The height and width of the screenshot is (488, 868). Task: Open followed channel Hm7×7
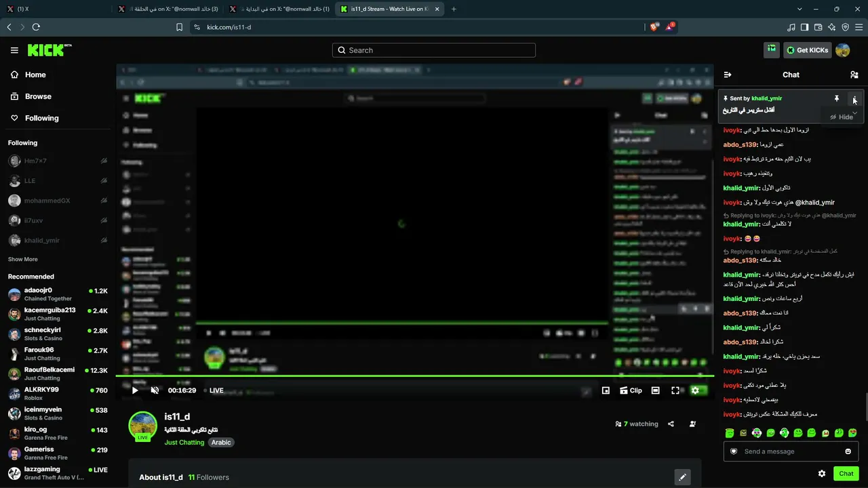coord(58,161)
